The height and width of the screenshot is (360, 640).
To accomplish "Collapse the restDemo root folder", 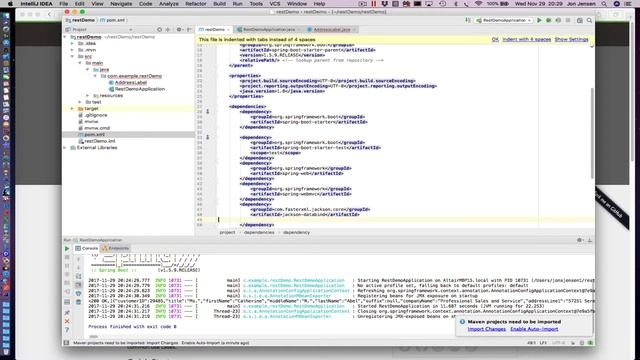I will tap(65, 37).
